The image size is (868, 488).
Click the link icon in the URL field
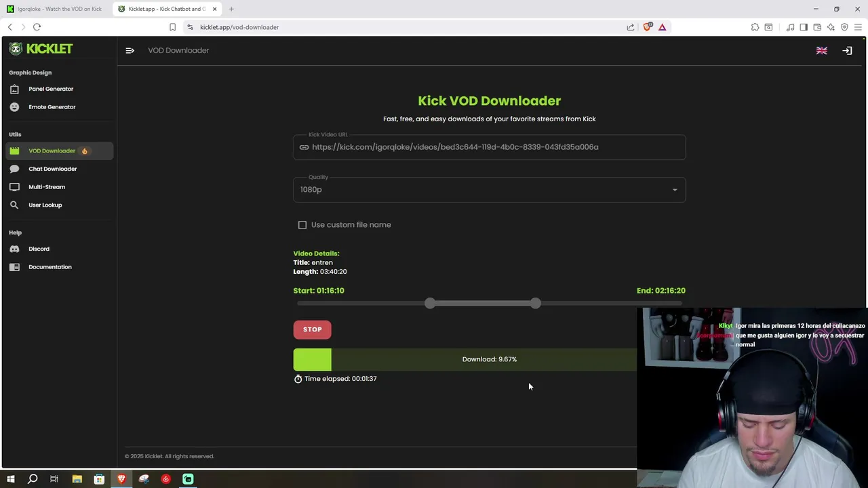point(304,147)
